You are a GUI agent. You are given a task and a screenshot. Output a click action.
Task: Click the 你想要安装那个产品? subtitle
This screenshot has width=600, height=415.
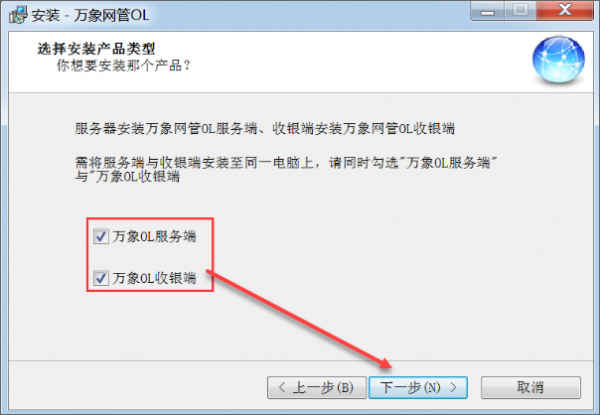tap(123, 65)
